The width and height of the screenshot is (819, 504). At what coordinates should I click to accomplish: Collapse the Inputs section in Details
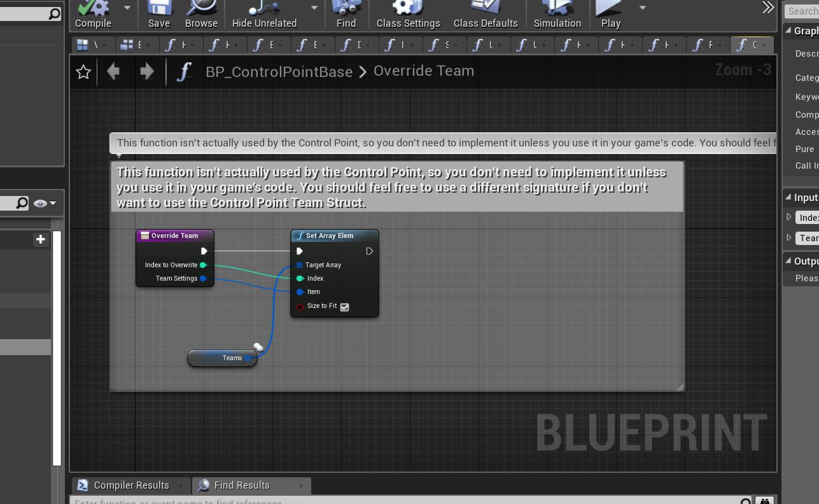tap(788, 197)
